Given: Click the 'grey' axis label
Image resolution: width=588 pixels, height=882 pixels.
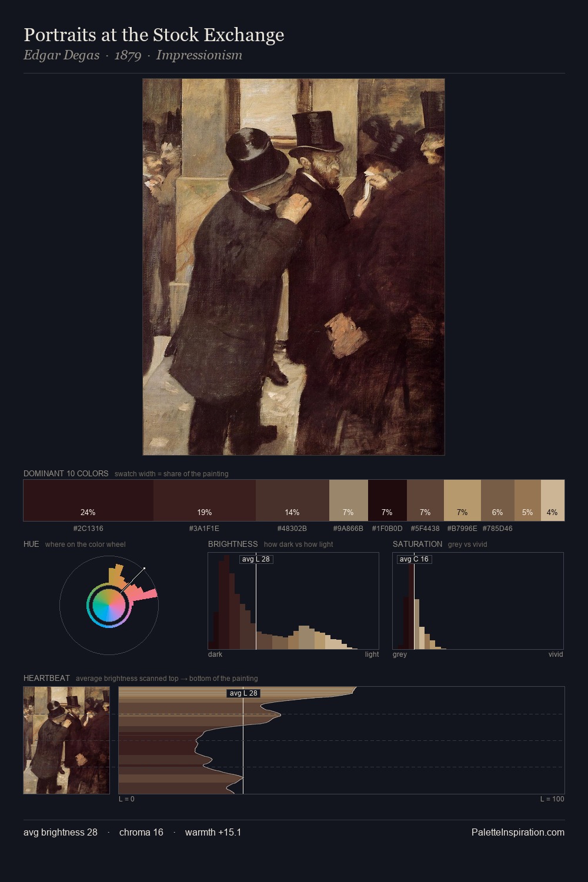Looking at the screenshot, I should point(400,654).
